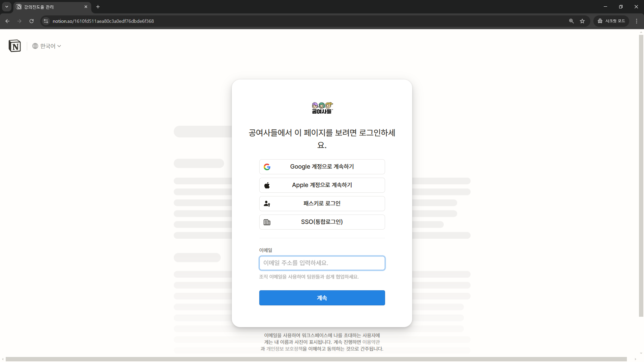
Task: Open the tab search chevron
Action: coord(6,7)
